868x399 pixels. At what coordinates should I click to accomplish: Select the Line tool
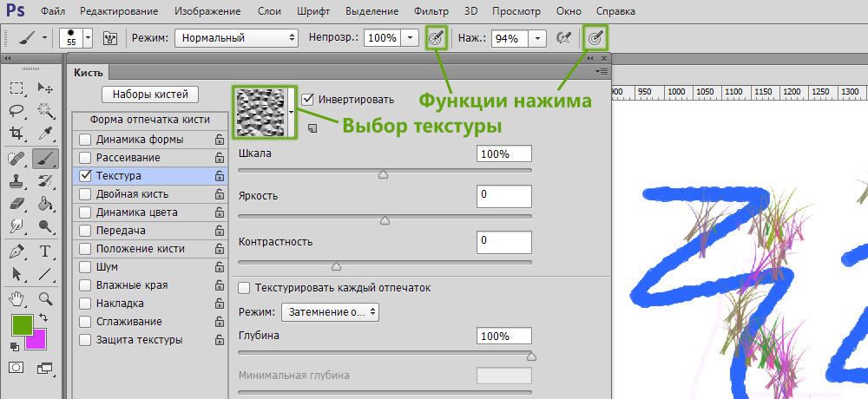coord(45,274)
